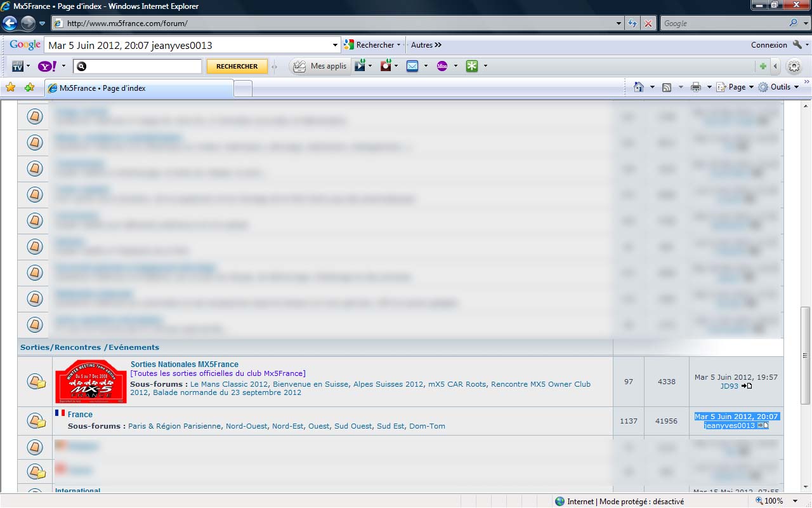This screenshot has height=508, width=812.
Task: Click the Print icon
Action: (x=696, y=88)
